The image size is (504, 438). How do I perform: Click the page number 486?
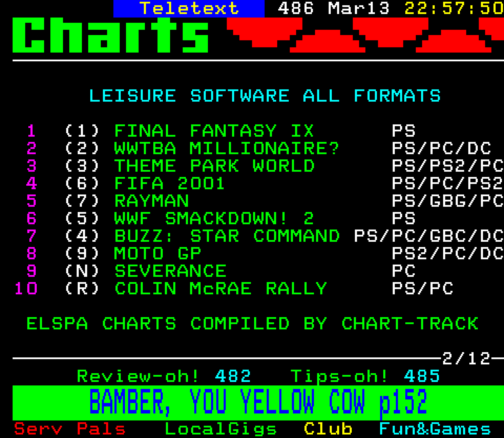[x=296, y=8]
